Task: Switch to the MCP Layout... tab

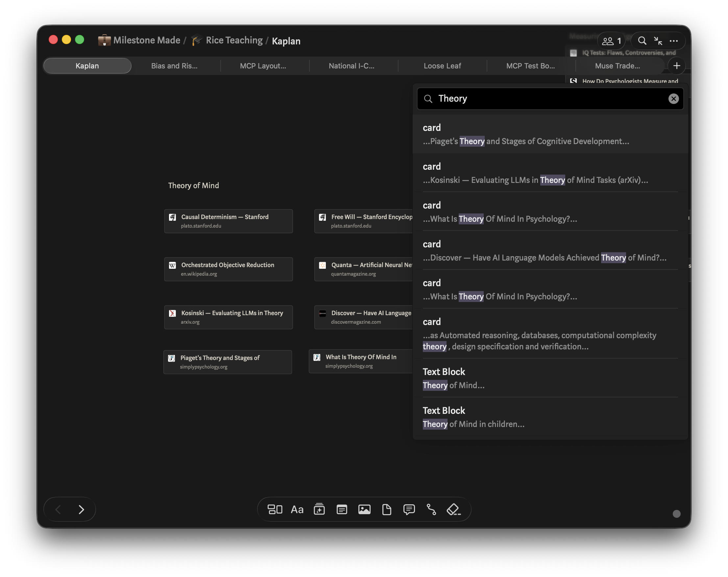Action: (x=263, y=66)
